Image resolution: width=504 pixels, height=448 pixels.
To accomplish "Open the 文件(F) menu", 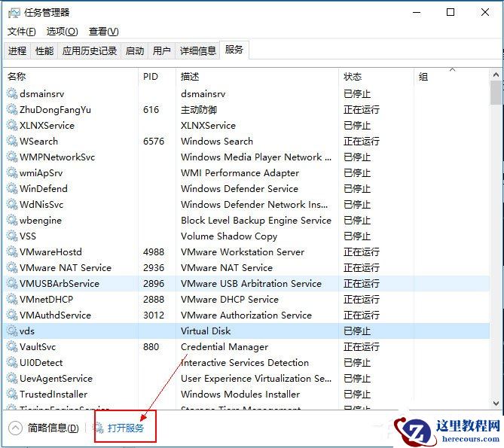I will click(22, 32).
